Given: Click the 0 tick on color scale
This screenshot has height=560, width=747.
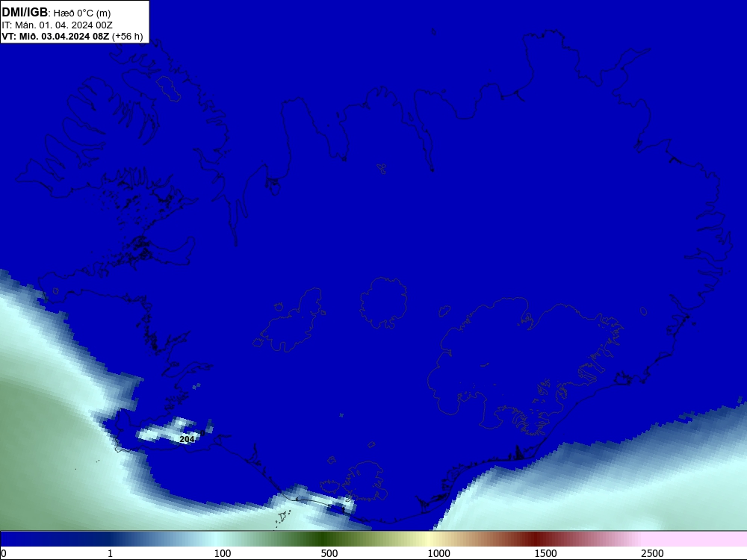Looking at the screenshot, I should click(x=4, y=553).
